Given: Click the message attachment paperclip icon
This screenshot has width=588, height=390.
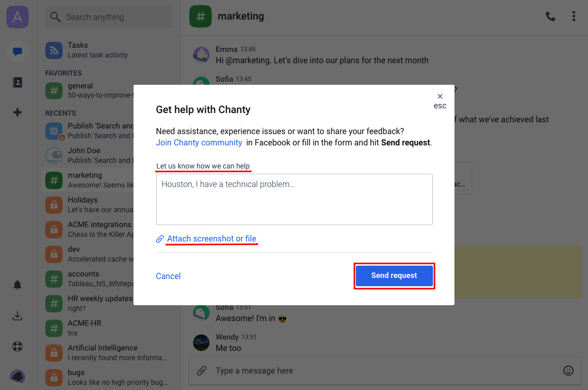Looking at the screenshot, I should [202, 370].
